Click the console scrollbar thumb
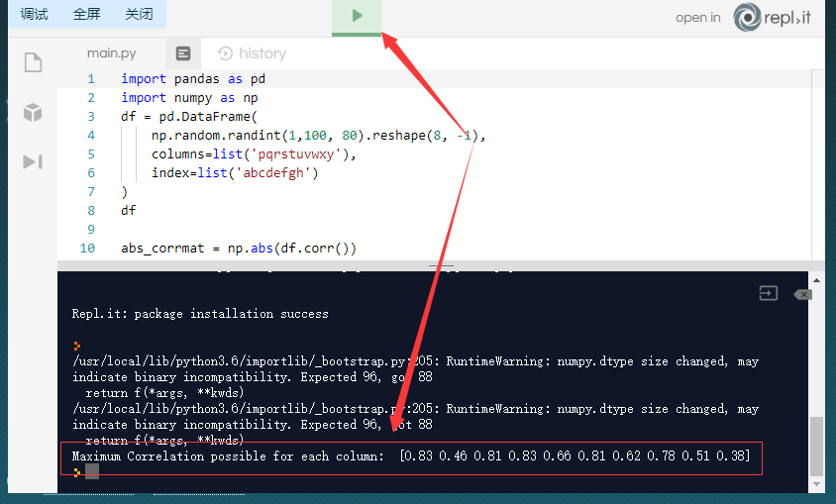The height and width of the screenshot is (504, 836). pos(816,446)
